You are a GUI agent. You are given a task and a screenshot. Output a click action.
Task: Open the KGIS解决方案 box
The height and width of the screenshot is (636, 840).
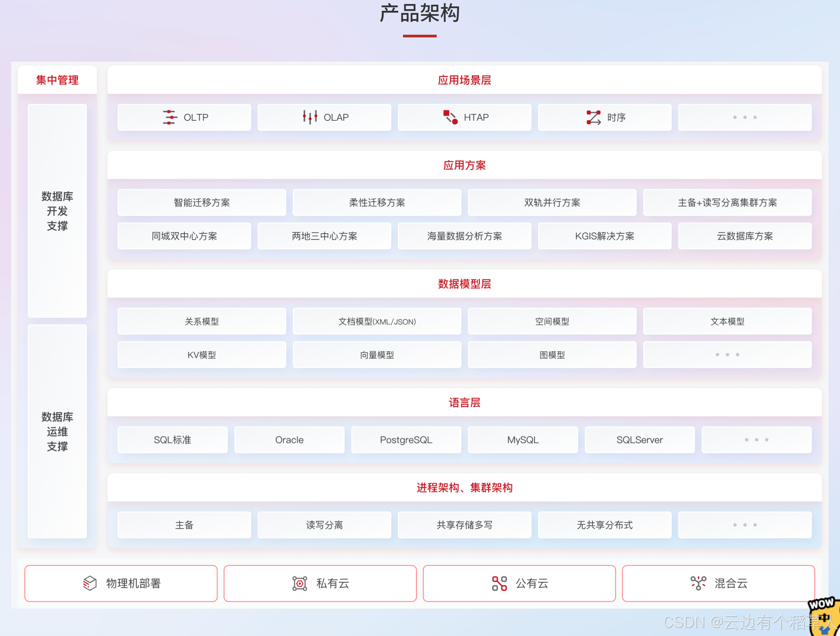pos(604,236)
